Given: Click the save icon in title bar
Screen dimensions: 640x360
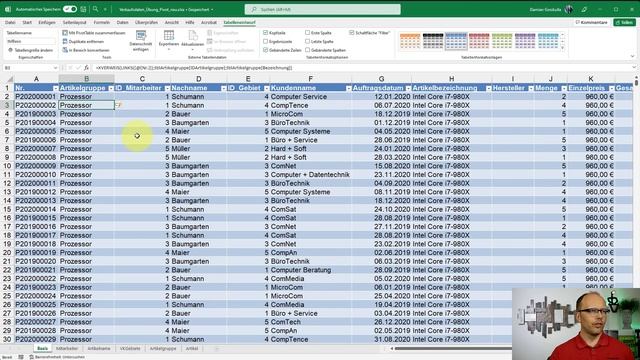Looking at the screenshot, I should click(x=83, y=9).
